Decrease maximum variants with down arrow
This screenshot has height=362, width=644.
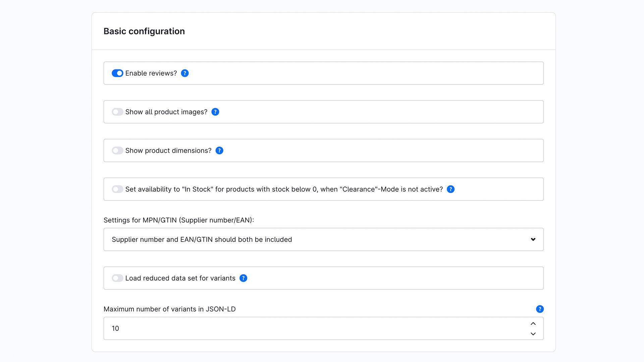click(x=533, y=334)
